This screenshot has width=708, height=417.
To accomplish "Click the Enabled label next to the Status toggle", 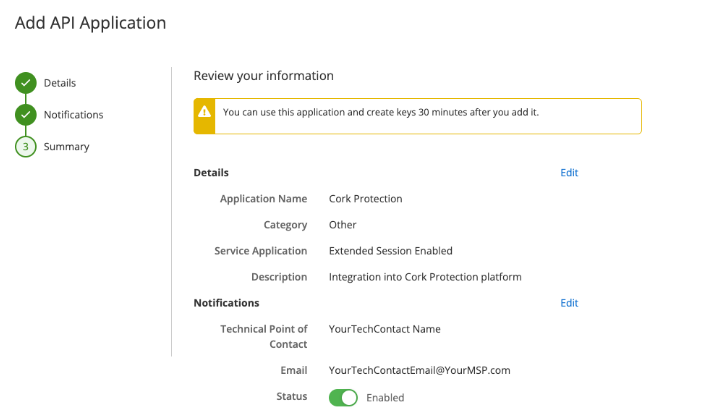I will (385, 398).
